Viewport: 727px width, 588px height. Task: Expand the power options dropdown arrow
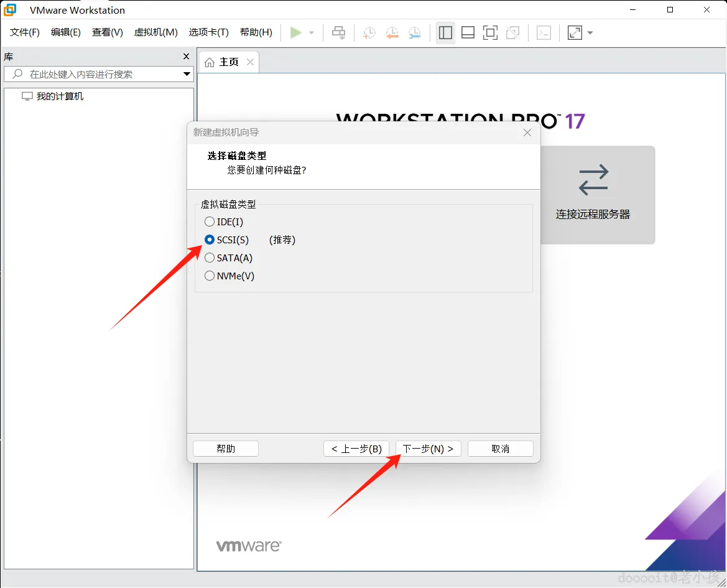pyautogui.click(x=312, y=33)
